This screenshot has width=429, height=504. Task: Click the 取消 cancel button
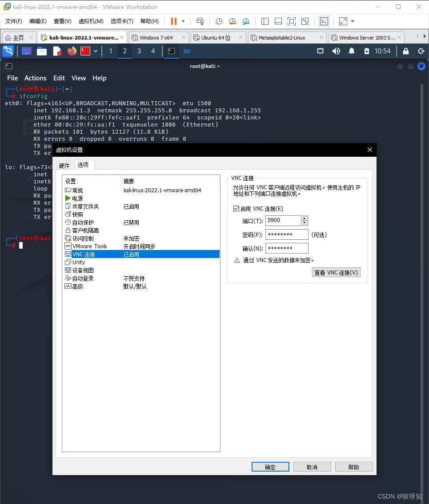[x=312, y=467]
